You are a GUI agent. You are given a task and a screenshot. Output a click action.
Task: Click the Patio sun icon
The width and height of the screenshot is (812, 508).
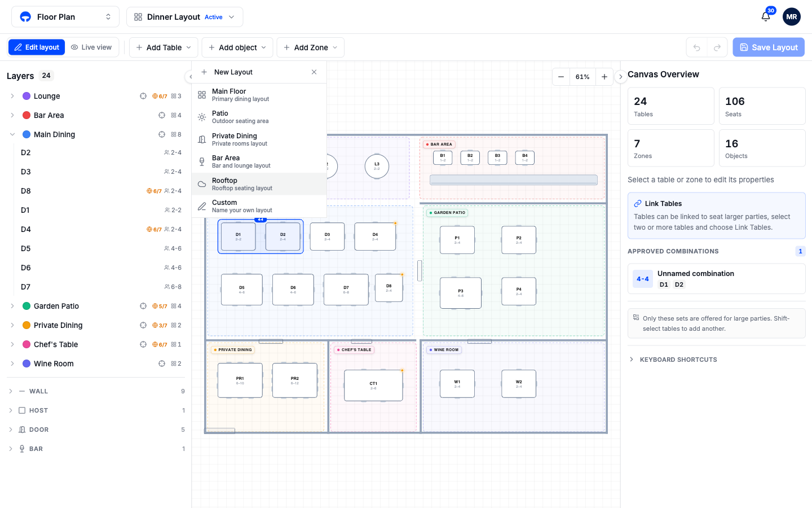(202, 117)
